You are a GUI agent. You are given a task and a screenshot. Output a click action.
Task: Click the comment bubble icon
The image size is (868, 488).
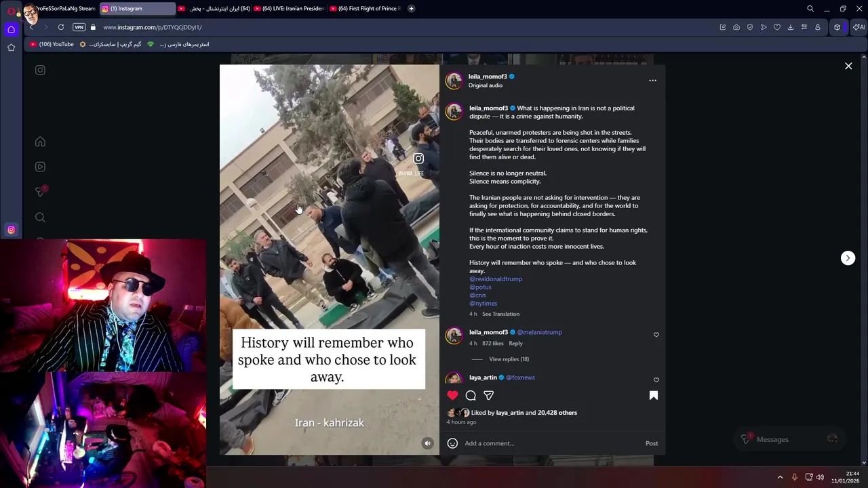[x=471, y=395]
